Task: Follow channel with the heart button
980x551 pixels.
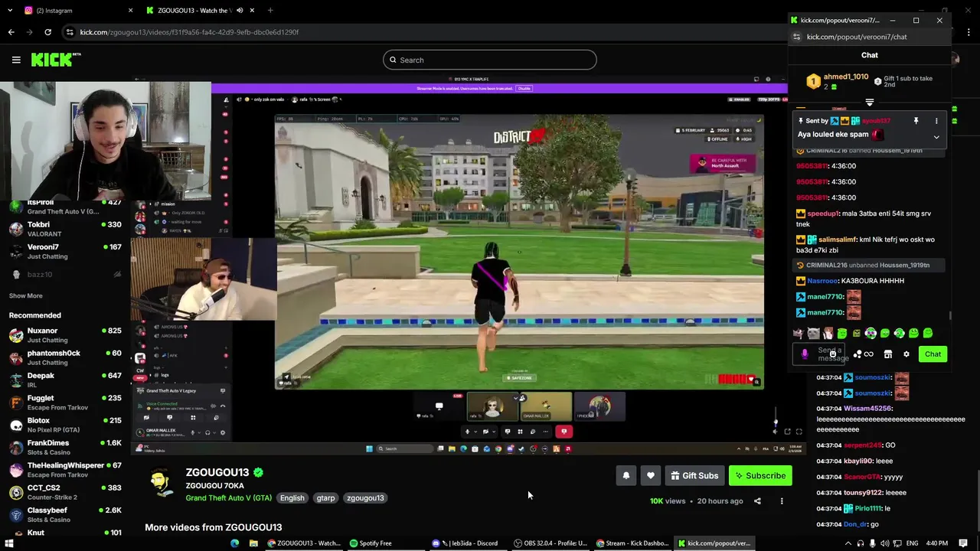Action: [651, 476]
